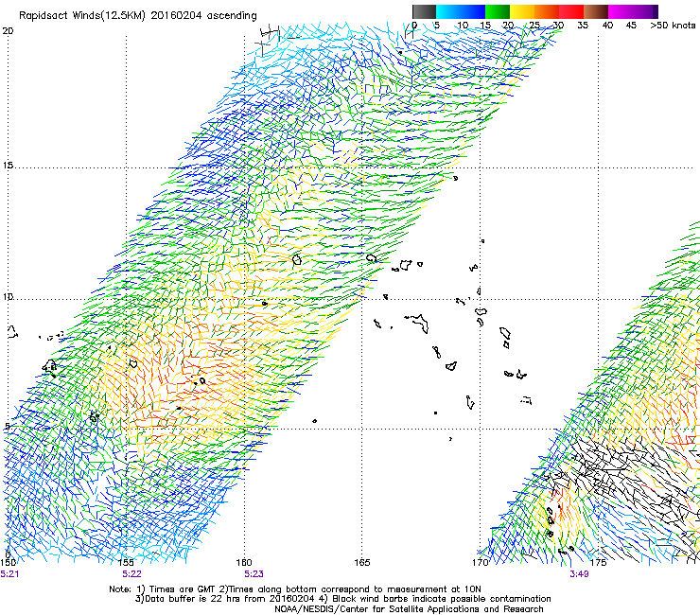Image resolution: width=700 pixels, height=615 pixels.
Task: Click the '45' label on the color scale
Action: 631,26
